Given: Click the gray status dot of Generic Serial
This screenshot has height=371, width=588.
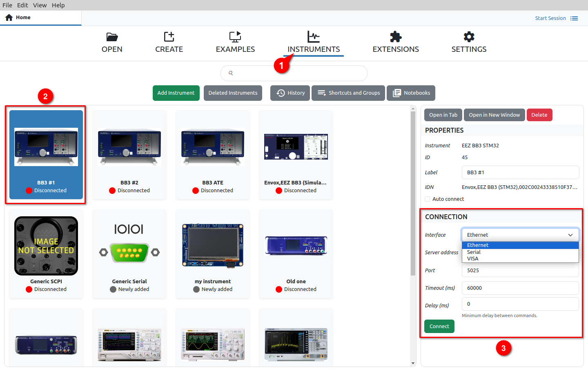Looking at the screenshot, I should [x=113, y=289].
